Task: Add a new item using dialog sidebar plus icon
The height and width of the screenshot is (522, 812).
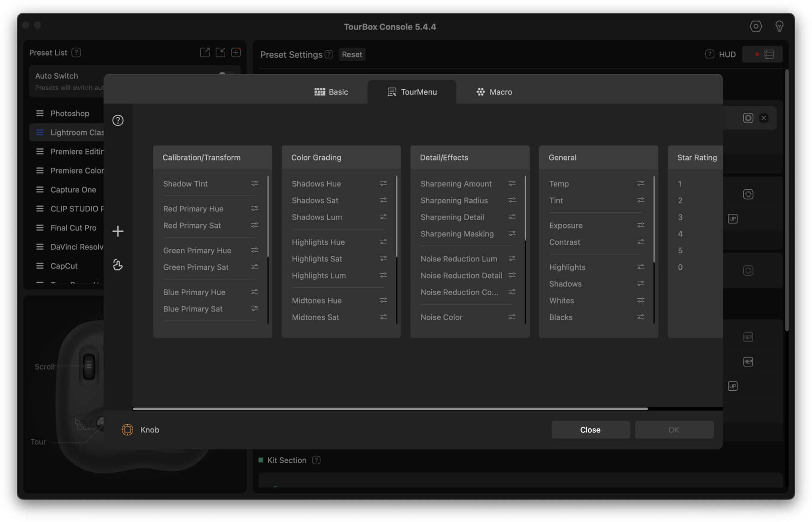Action: (118, 231)
